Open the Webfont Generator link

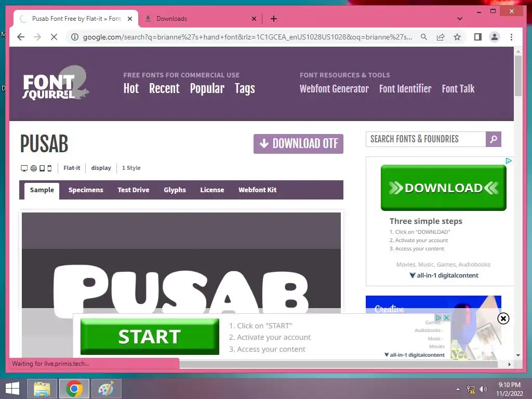pos(334,88)
